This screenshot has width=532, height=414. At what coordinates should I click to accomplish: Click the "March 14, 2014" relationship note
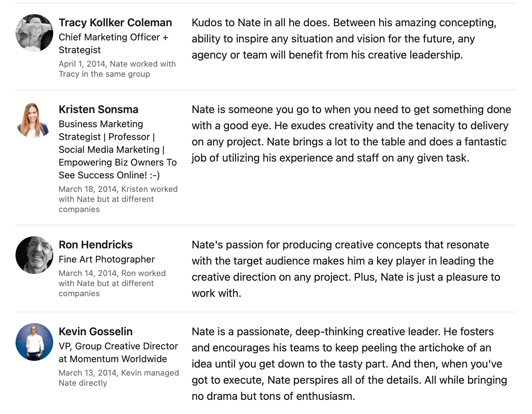[112, 283]
